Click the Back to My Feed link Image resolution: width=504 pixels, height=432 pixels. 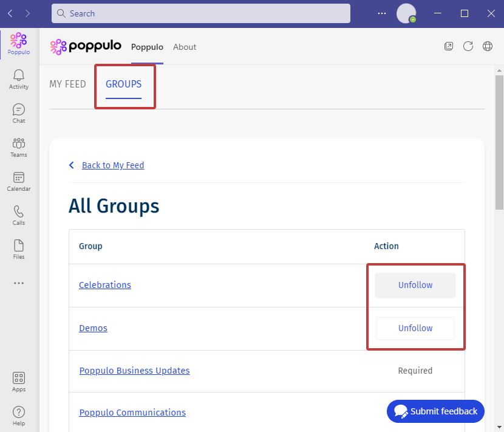[x=113, y=165]
